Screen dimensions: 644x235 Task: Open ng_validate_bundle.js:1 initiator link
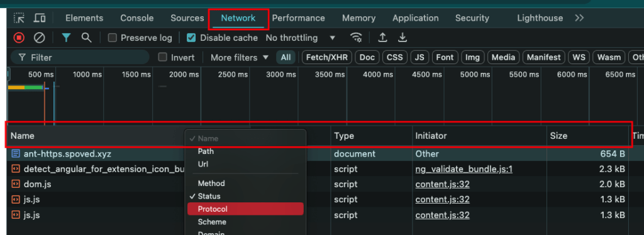coord(464,169)
